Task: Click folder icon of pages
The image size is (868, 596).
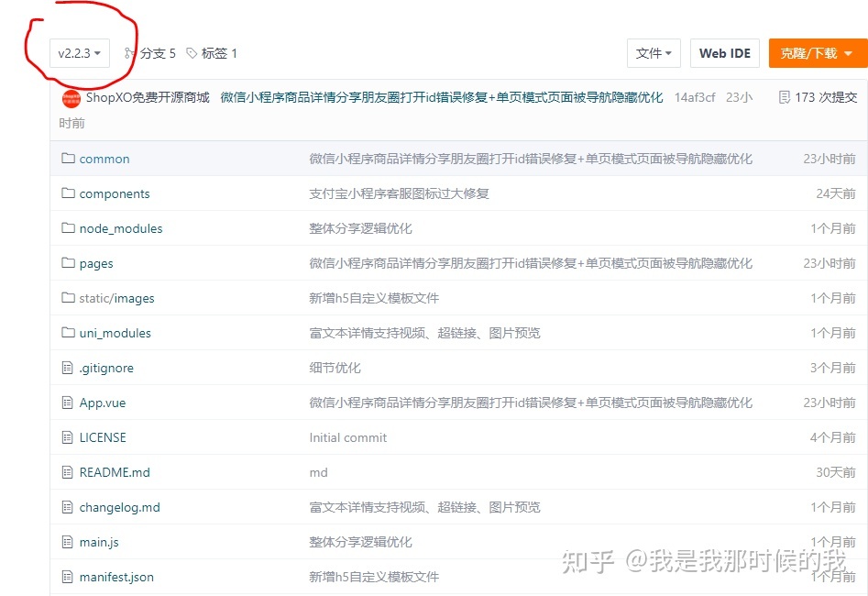Action: [x=68, y=263]
